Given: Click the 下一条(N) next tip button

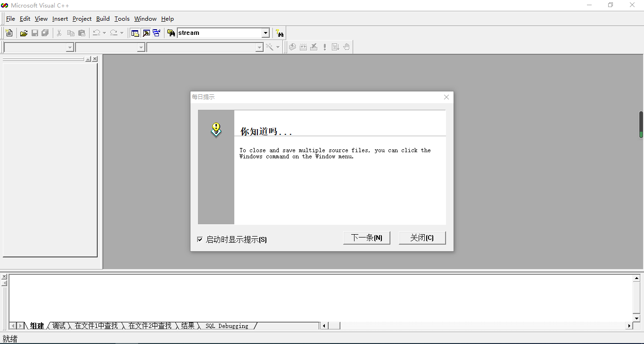Looking at the screenshot, I should pos(367,238).
